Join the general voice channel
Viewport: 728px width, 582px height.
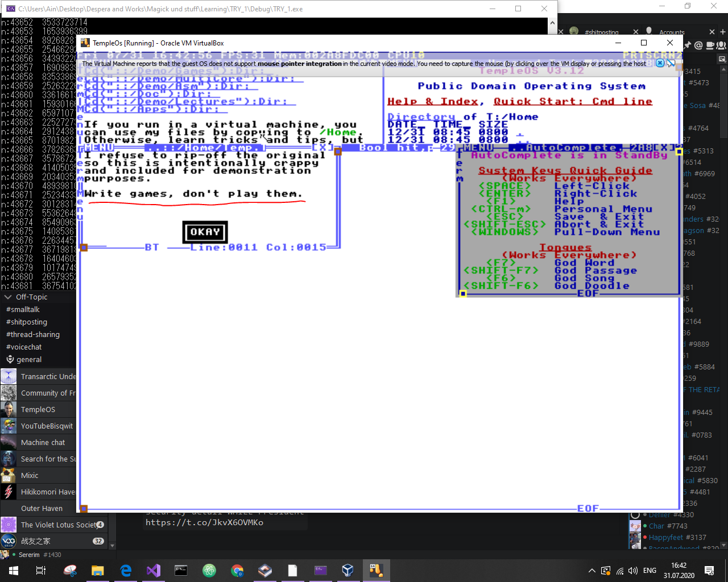tap(28, 359)
